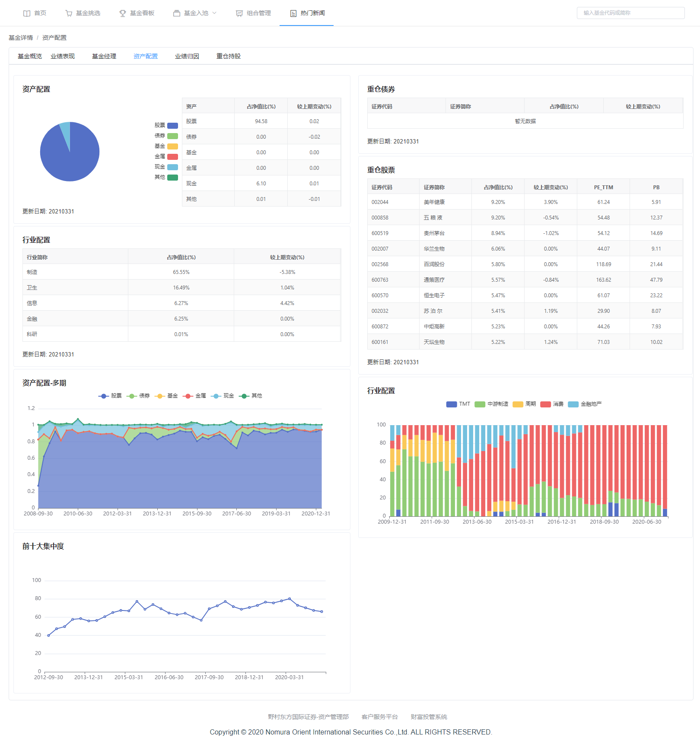
Task: Switch to the 业绩归因 tab
Action: (x=187, y=56)
